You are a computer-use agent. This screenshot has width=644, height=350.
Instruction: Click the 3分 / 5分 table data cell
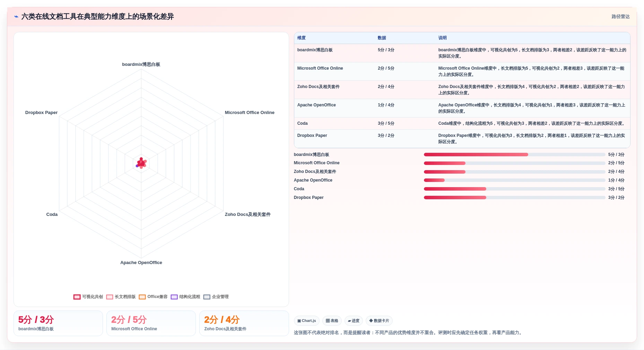point(386,123)
